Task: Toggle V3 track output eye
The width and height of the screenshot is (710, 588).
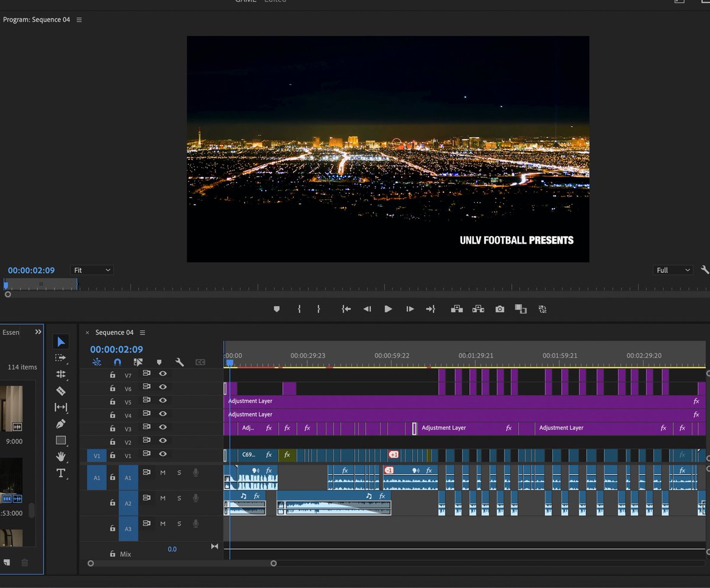Action: (x=163, y=427)
